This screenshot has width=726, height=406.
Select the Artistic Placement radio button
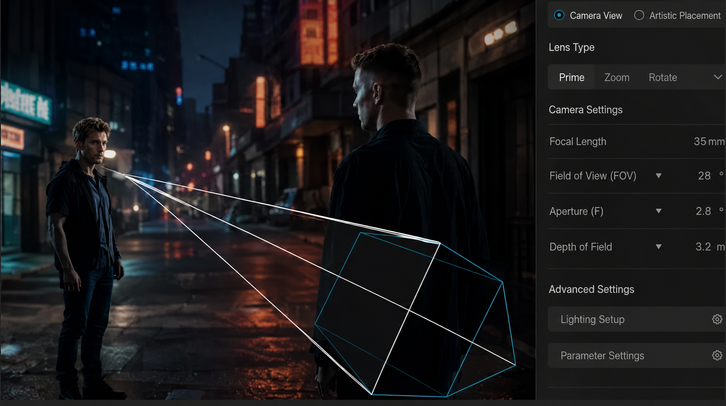[639, 15]
